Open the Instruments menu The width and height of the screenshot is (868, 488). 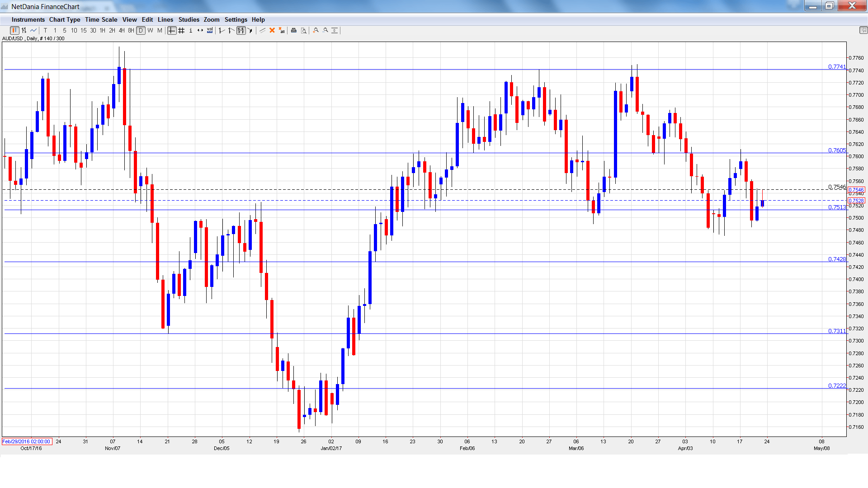point(28,20)
